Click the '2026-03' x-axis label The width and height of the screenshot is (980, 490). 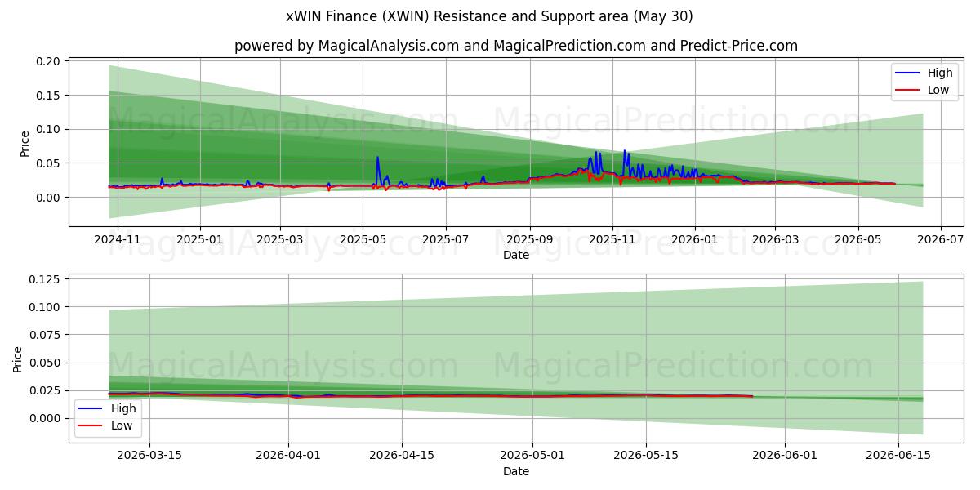[x=774, y=240]
